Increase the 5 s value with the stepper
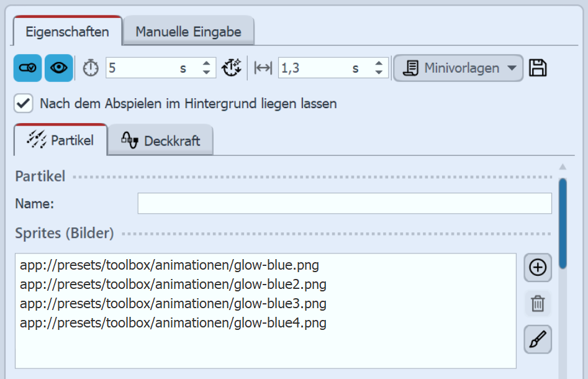The width and height of the screenshot is (588, 379). (206, 63)
